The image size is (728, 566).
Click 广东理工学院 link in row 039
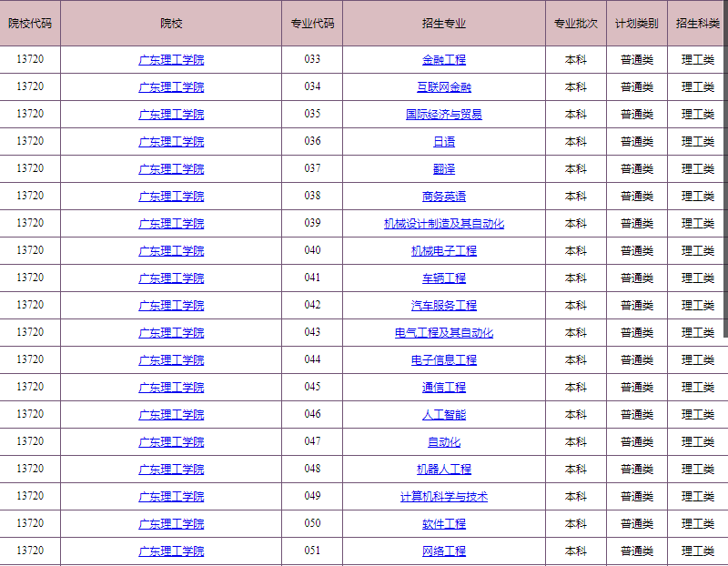[x=171, y=224]
